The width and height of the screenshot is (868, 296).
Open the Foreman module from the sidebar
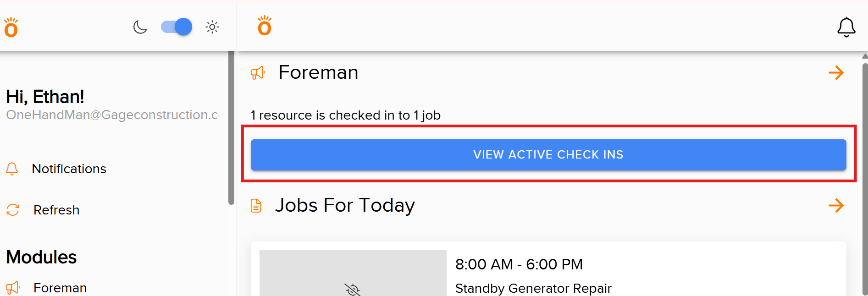[x=60, y=288]
